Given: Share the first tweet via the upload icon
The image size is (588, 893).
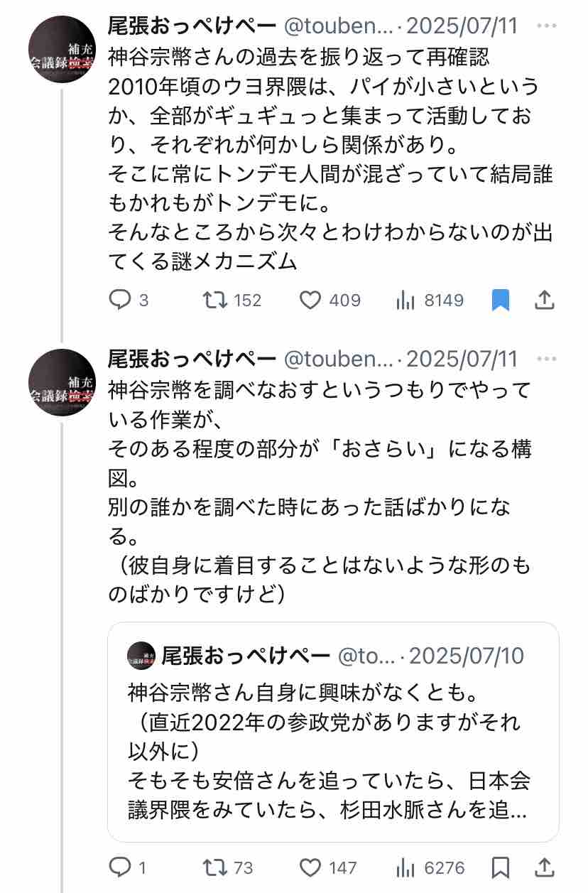Looking at the screenshot, I should pyautogui.click(x=544, y=301).
